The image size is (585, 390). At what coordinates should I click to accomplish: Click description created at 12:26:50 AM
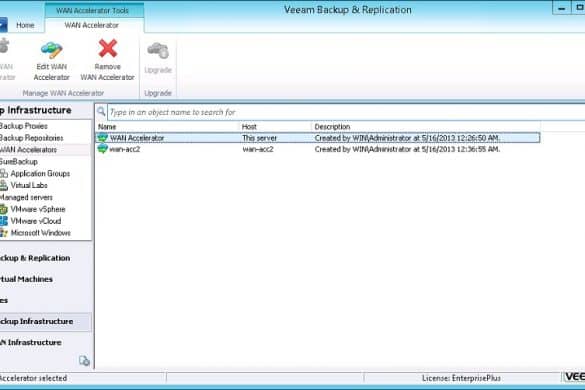[x=407, y=138]
